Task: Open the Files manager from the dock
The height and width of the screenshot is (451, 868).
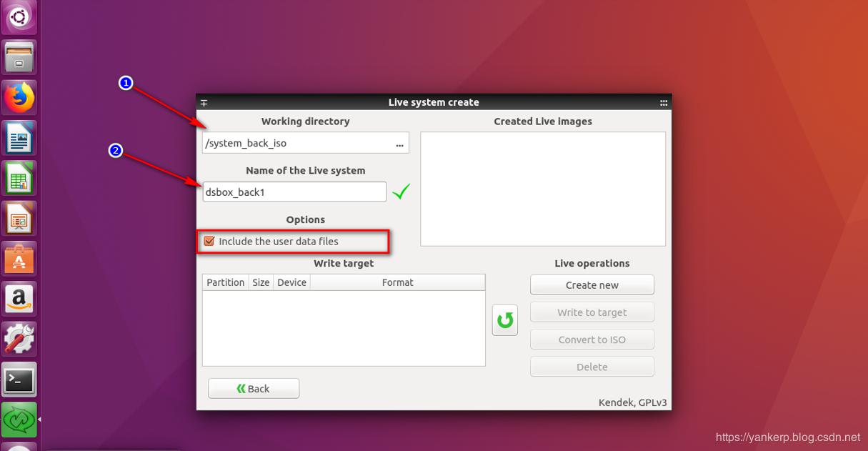Action: (19, 57)
